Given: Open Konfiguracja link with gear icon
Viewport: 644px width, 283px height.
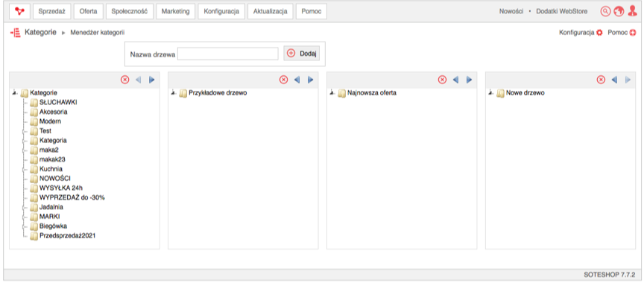Looking at the screenshot, I should [x=581, y=33].
